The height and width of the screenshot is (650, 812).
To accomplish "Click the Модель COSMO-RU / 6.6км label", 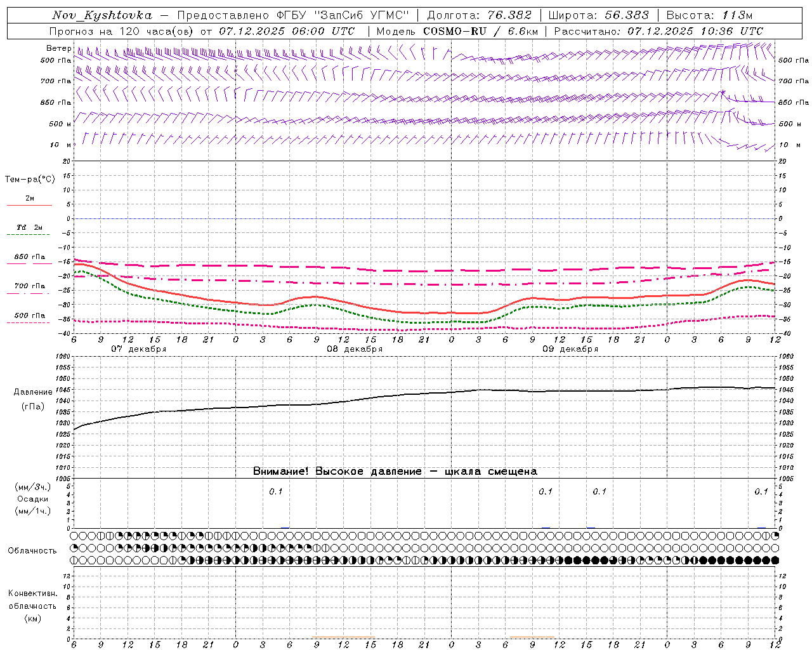I will [457, 31].
